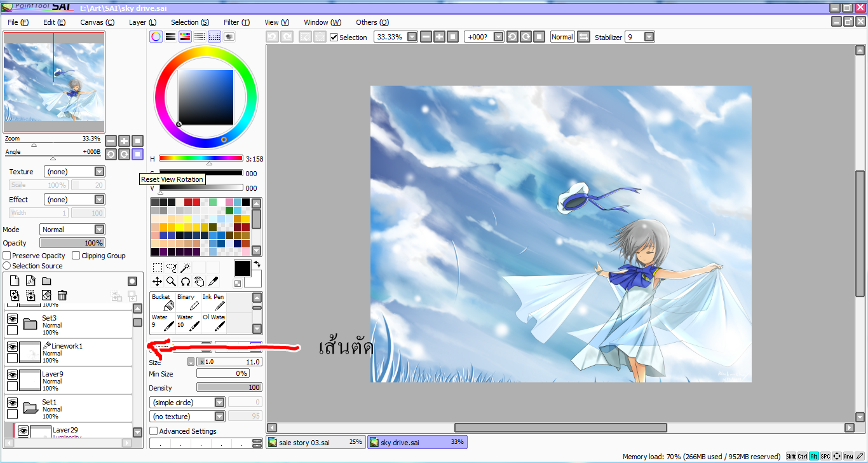This screenshot has height=463, width=868.
Task: Toggle the swatches panel
Action: click(214, 37)
